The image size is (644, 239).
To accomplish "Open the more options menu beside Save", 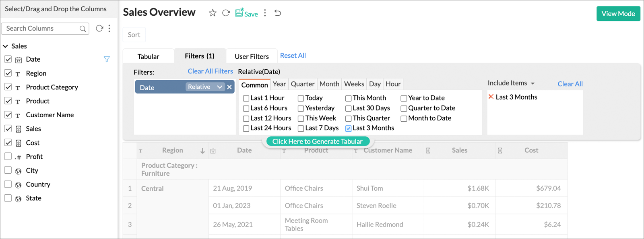I will (x=265, y=13).
